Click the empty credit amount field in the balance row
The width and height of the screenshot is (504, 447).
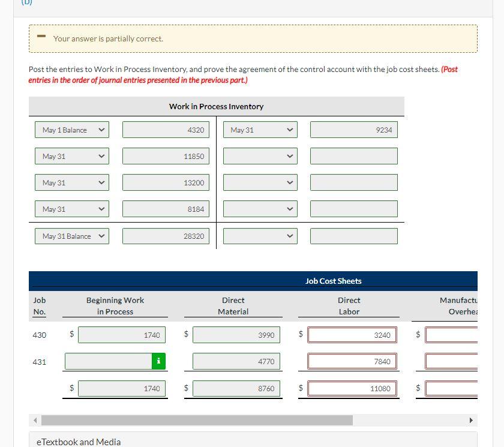coord(354,236)
